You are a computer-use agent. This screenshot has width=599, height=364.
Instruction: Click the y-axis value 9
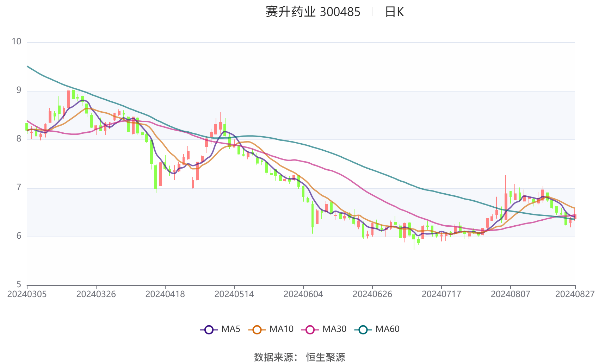pos(19,90)
